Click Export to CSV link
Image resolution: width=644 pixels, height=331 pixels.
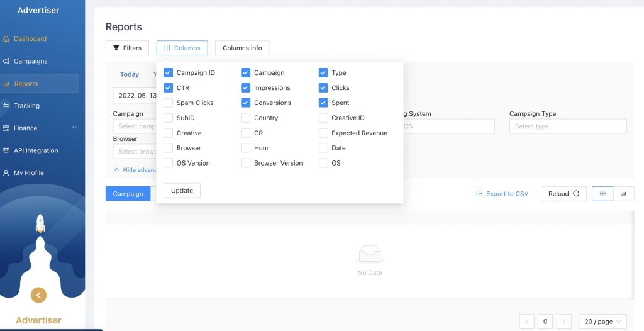[502, 194]
